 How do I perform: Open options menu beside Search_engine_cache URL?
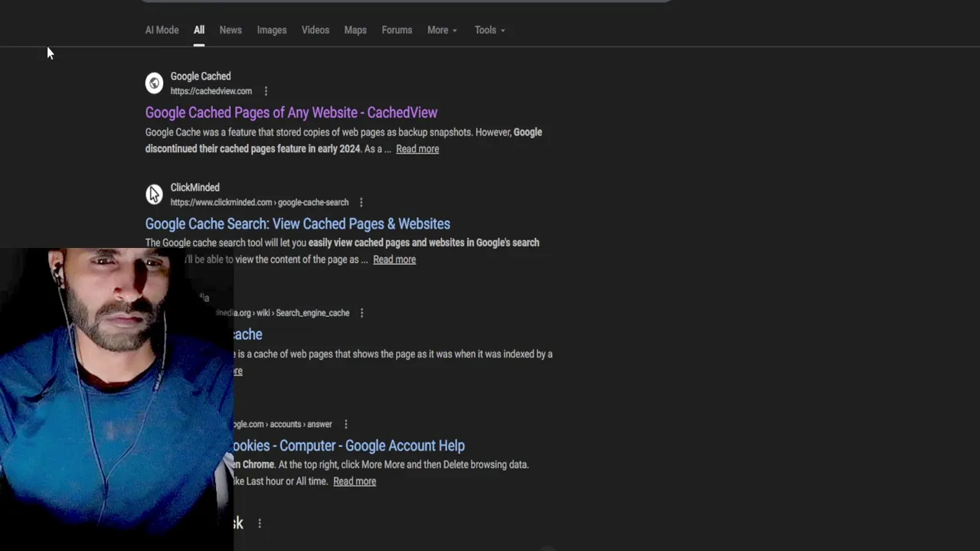click(362, 313)
